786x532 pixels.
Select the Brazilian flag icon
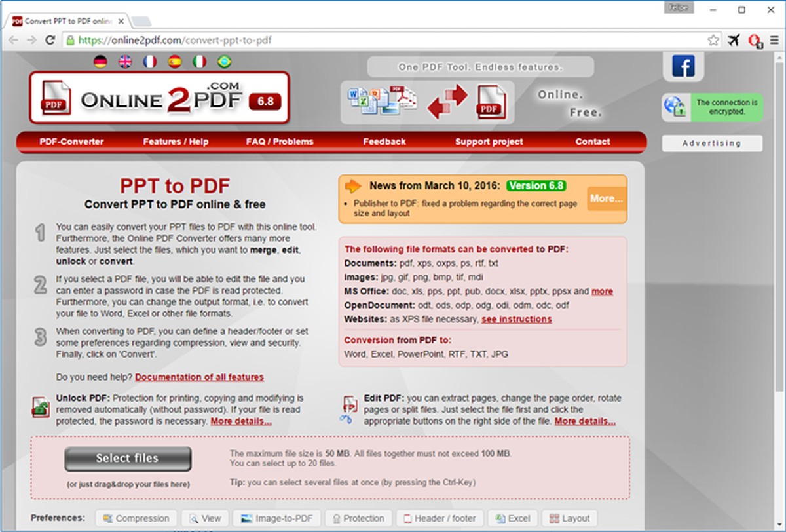tap(224, 62)
